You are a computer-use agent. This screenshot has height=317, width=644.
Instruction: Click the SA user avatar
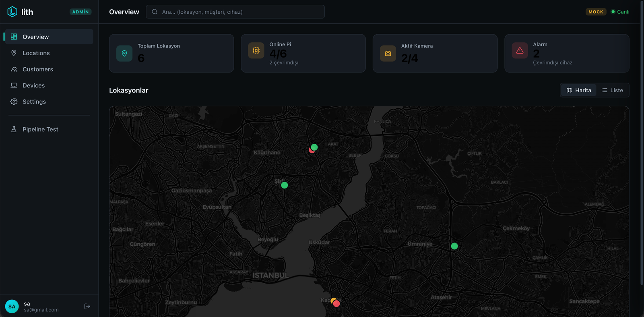click(12, 307)
